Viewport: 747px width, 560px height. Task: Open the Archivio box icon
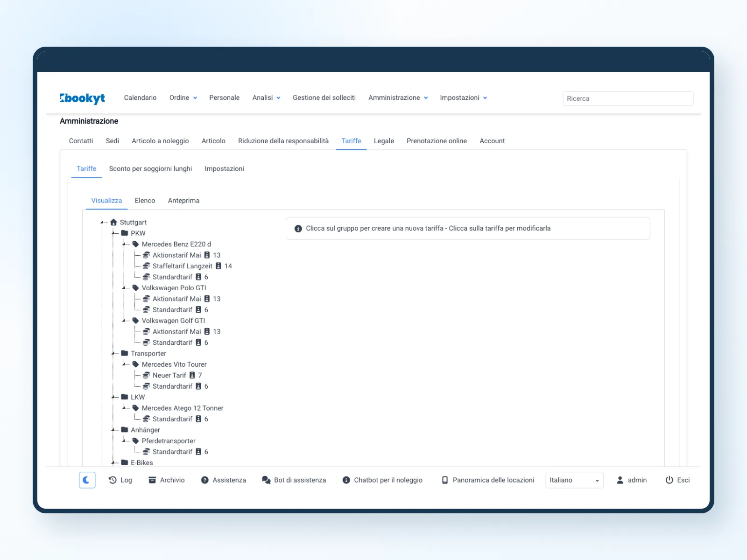pos(152,480)
